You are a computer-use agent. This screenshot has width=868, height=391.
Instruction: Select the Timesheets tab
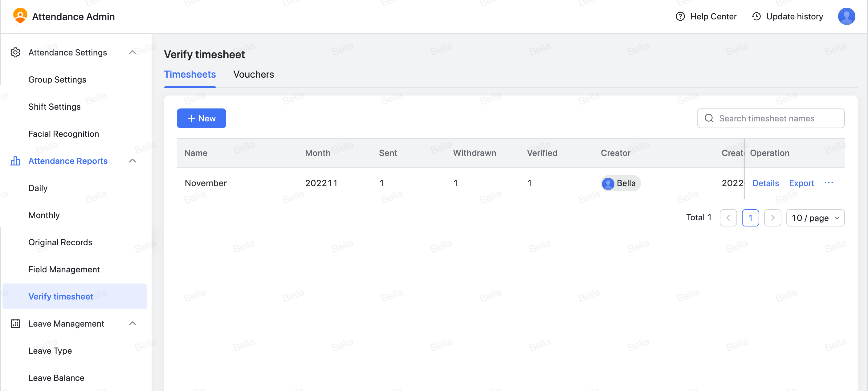click(x=190, y=75)
